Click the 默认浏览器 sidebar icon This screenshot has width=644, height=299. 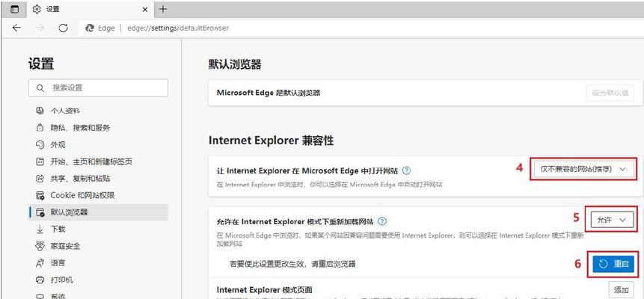(40, 212)
